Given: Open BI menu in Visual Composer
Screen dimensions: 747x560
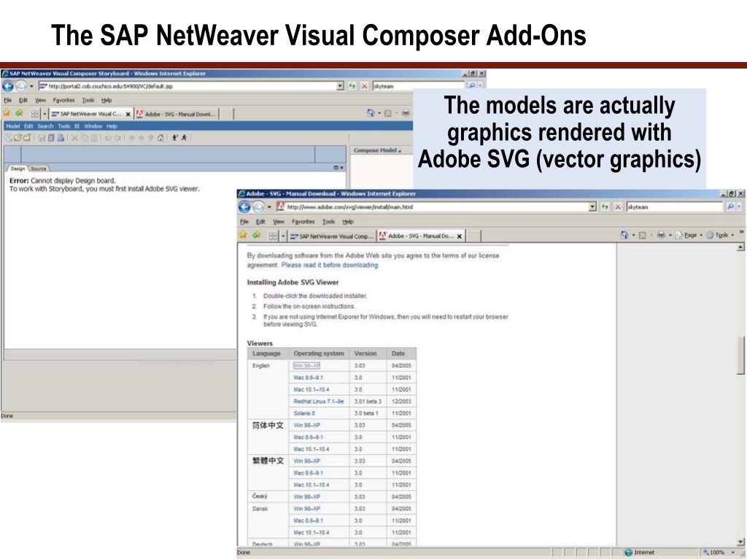Looking at the screenshot, I should click(77, 126).
